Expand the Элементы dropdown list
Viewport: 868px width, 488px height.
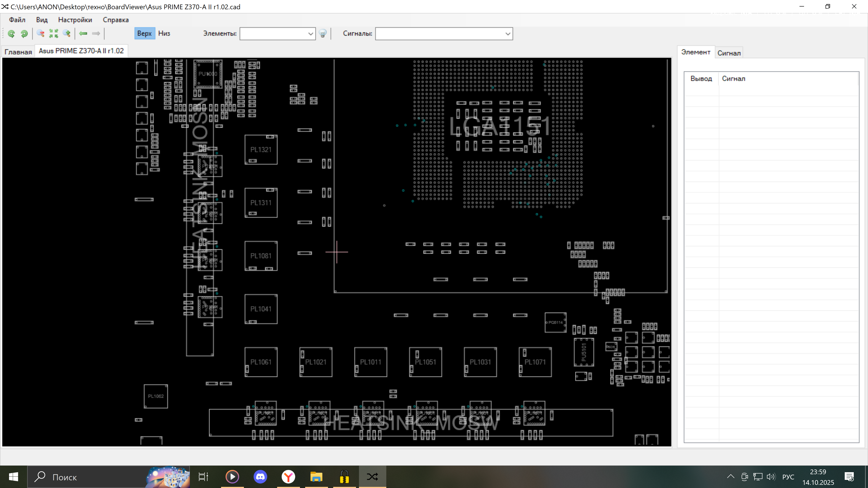pyautogui.click(x=310, y=34)
